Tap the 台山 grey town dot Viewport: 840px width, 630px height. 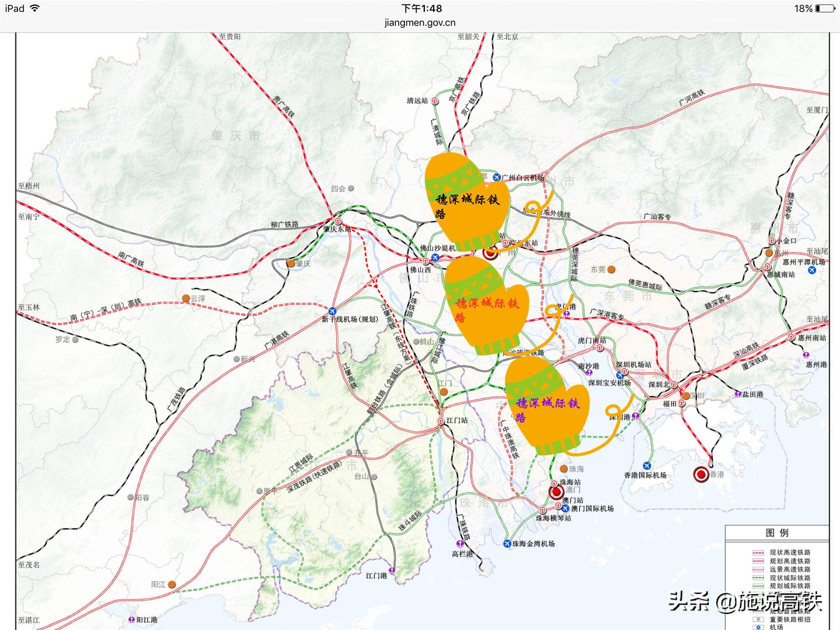tap(374, 477)
